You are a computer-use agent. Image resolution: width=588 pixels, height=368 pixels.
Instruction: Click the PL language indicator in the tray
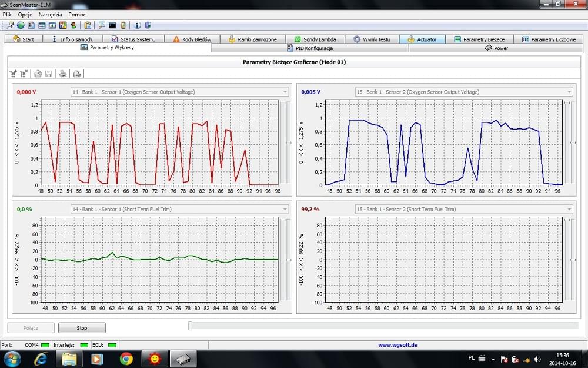coord(472,358)
